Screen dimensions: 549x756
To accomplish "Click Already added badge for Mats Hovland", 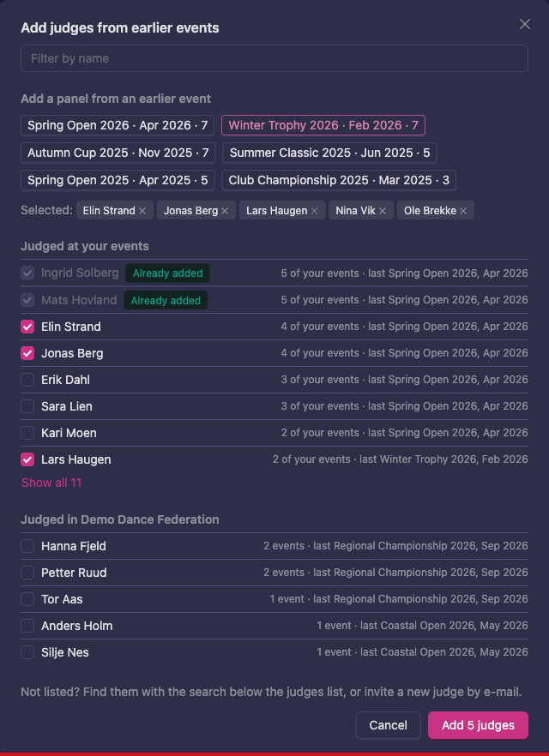I will tap(166, 300).
